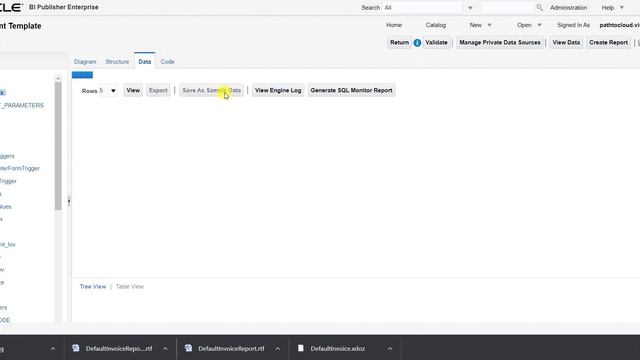Open options chevron for DefaultInvoiceReport.rtf download
The height and width of the screenshot is (360, 640).
point(278,349)
